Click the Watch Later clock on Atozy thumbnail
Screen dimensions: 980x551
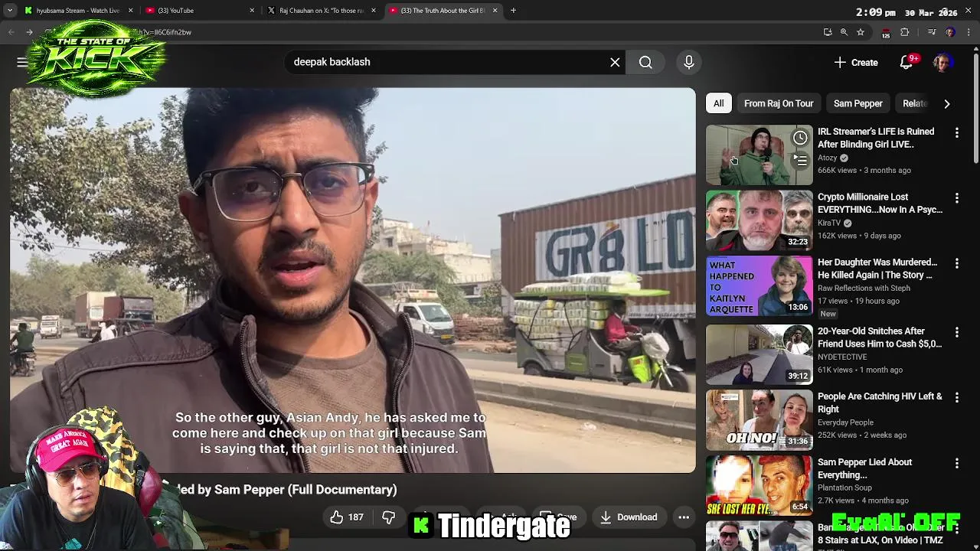(799, 138)
